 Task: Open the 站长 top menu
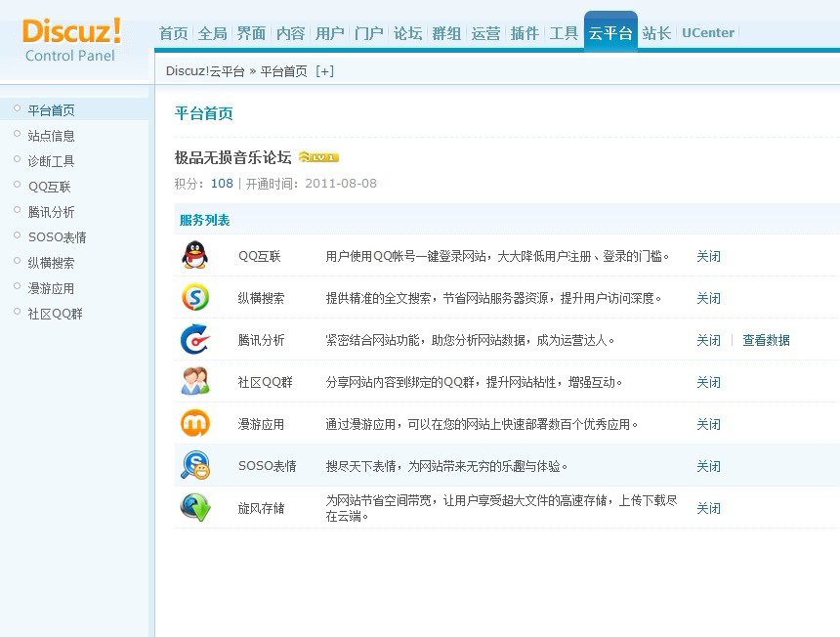(656, 33)
